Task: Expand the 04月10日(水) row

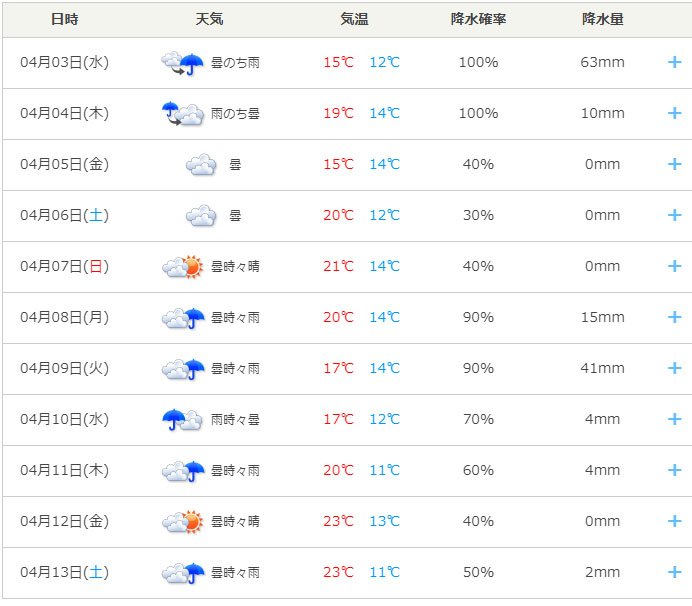Action: click(x=674, y=419)
